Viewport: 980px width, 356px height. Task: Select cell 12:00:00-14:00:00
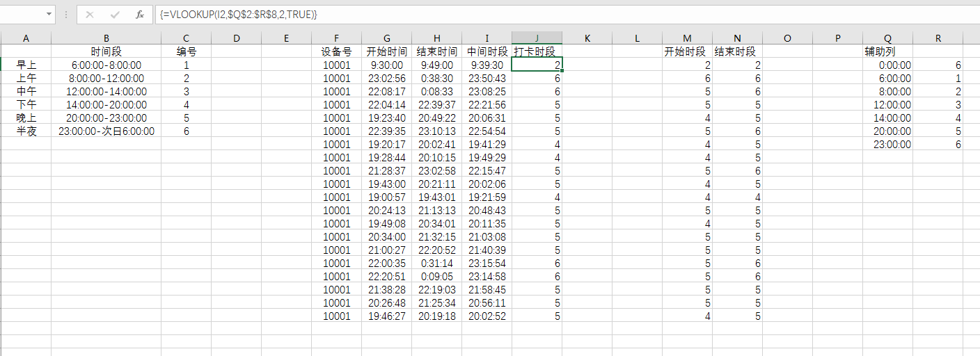[x=106, y=91]
